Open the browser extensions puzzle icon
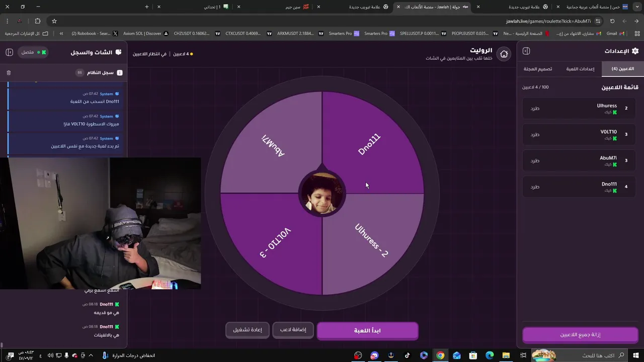Viewport: 644px width, 362px height. 38,21
